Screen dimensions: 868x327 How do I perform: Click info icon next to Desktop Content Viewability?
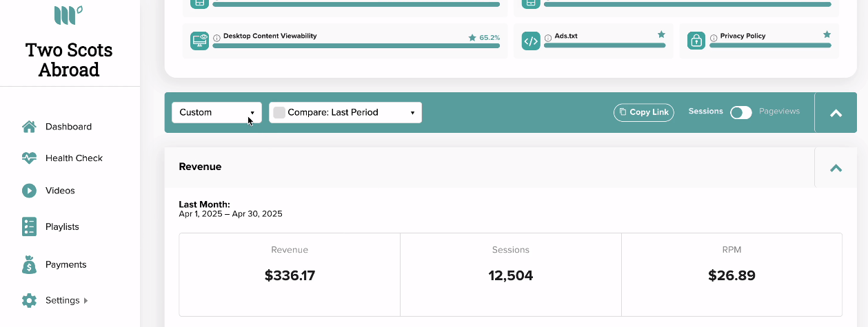[x=216, y=38]
